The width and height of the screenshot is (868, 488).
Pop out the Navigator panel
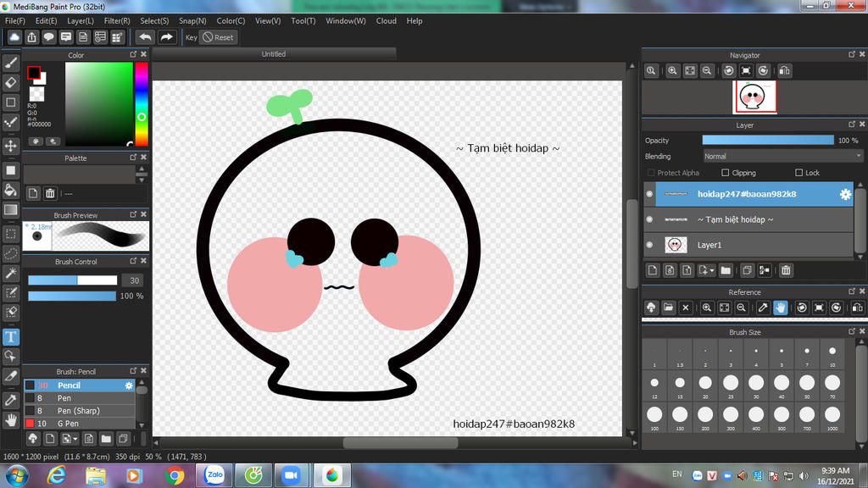point(852,54)
